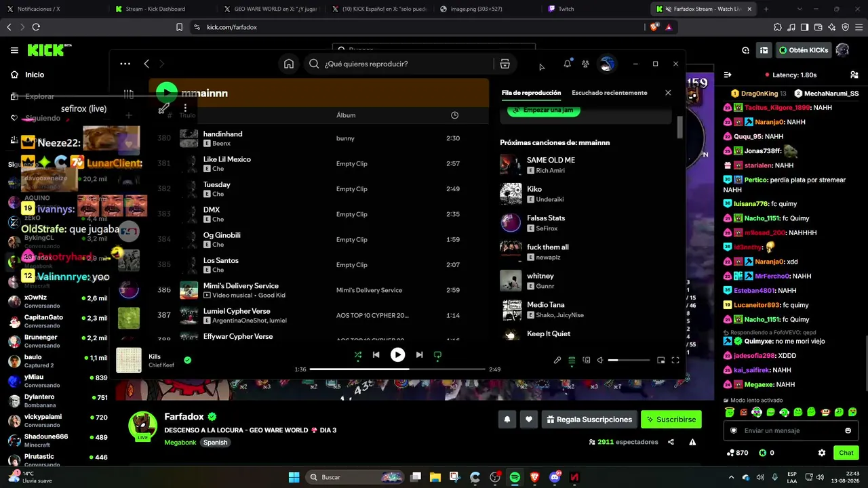Image resolution: width=868 pixels, height=488 pixels.
Task: Follow Farfadox with heart button
Action: pos(529,420)
